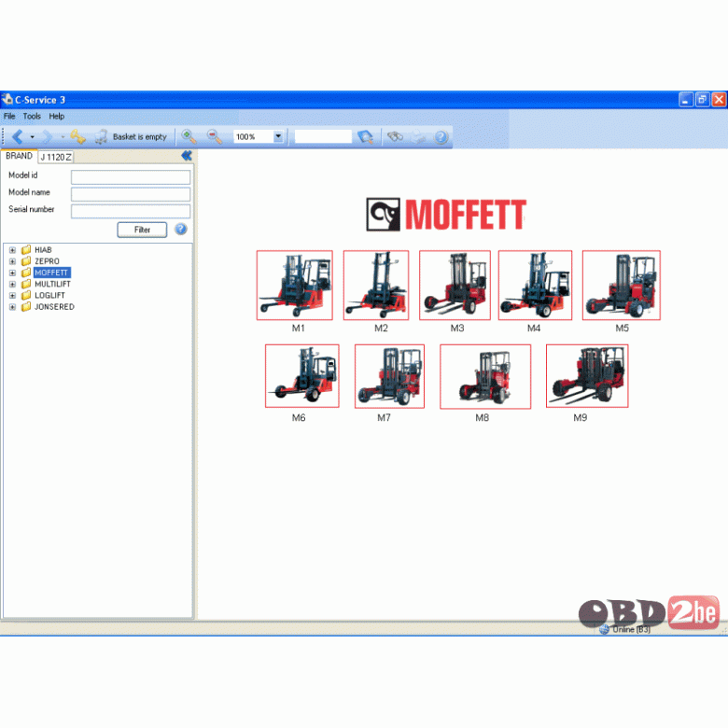This screenshot has height=728, width=728.
Task: Open the M5 forklift thumbnail
Action: pyautogui.click(x=622, y=285)
